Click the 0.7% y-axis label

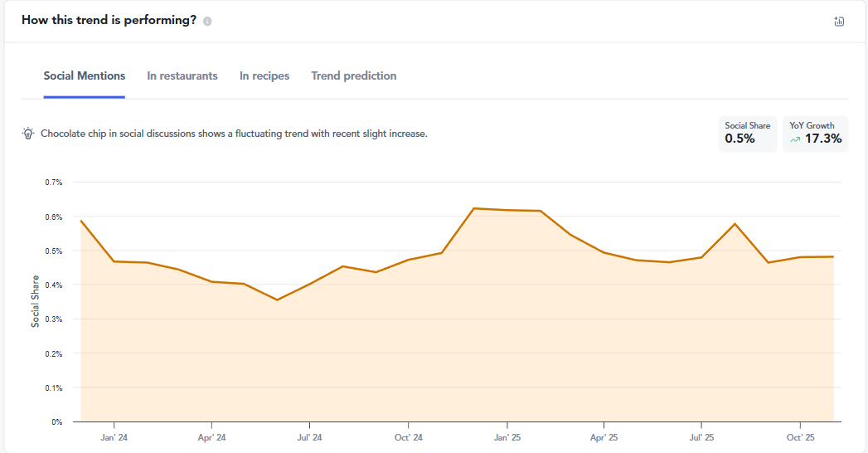54,183
